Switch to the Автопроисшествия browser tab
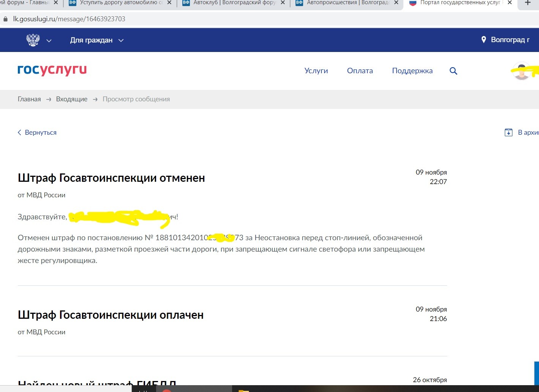This screenshot has height=392, width=539. pyautogui.click(x=348, y=3)
